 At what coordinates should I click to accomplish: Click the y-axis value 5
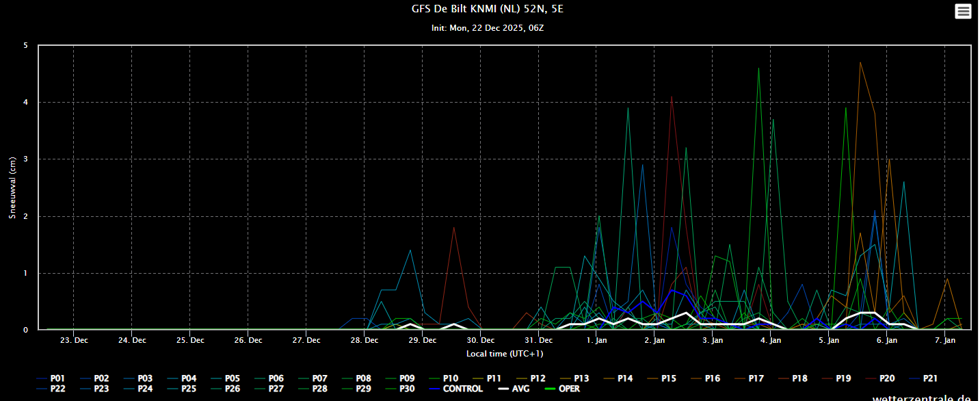[x=25, y=46]
